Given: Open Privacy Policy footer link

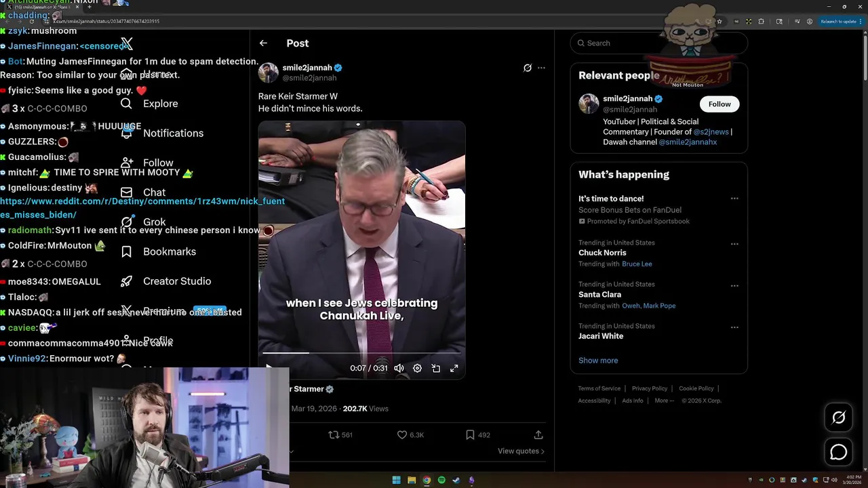Looking at the screenshot, I should (x=650, y=388).
